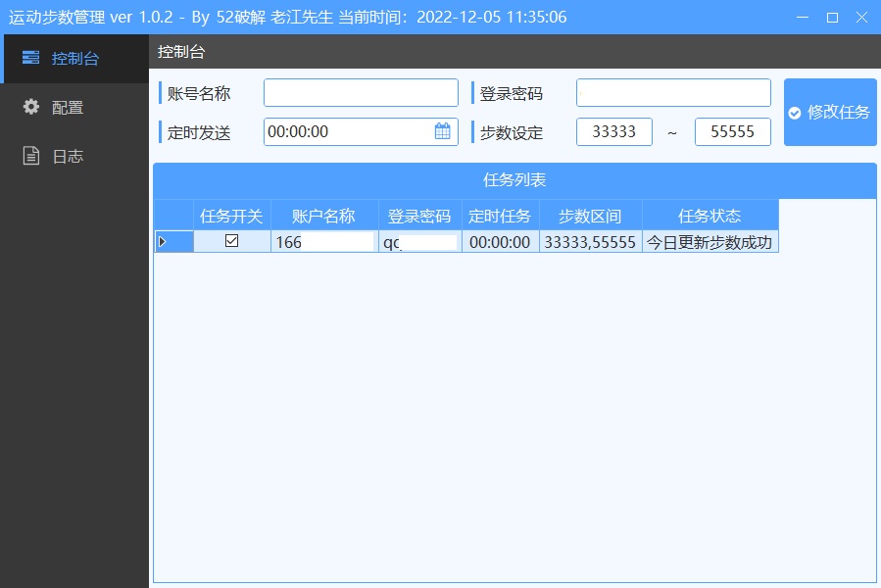Screen dimensions: 881x588
Task: Open the 配置 settings tab
Action: (x=67, y=108)
